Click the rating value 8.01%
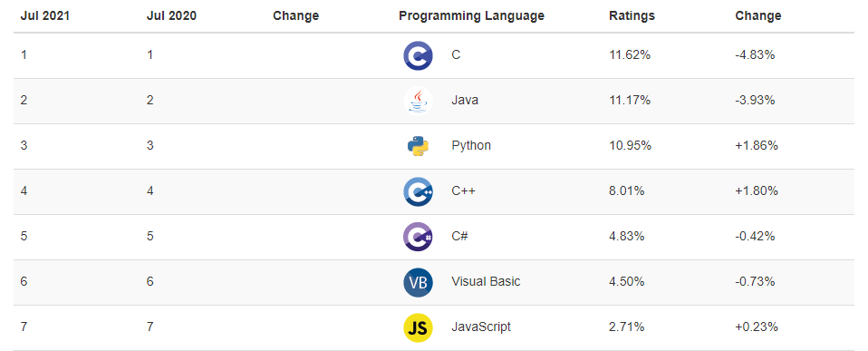Viewport: 868px width, 351px height. 627,191
